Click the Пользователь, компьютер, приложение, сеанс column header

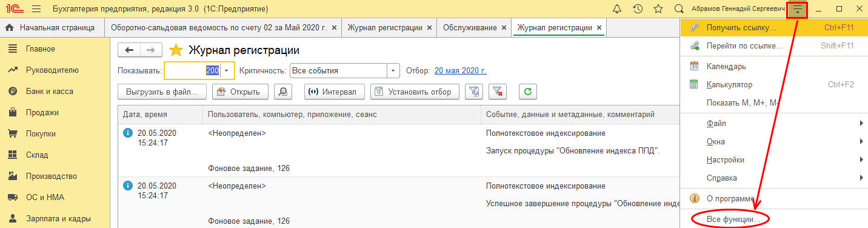coord(342,114)
